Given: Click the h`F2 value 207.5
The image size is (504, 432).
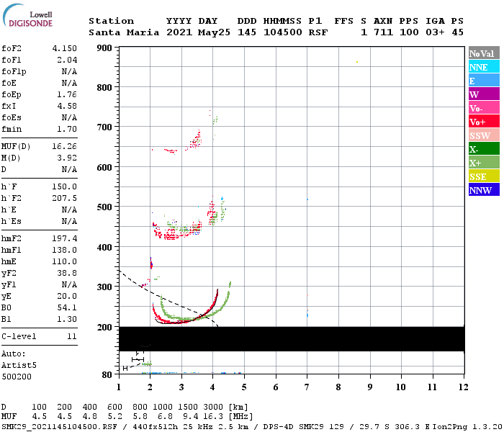Looking at the screenshot, I should (x=65, y=198).
